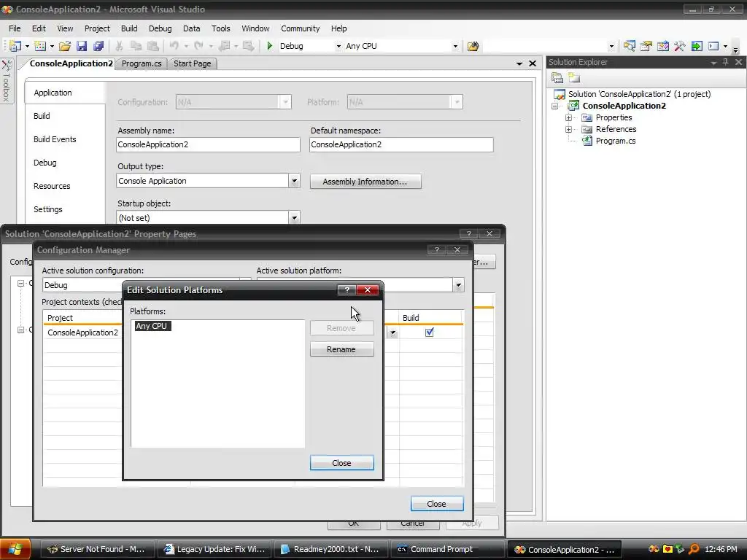Click the New Project toolbar icon
747x560 pixels.
coord(15,46)
